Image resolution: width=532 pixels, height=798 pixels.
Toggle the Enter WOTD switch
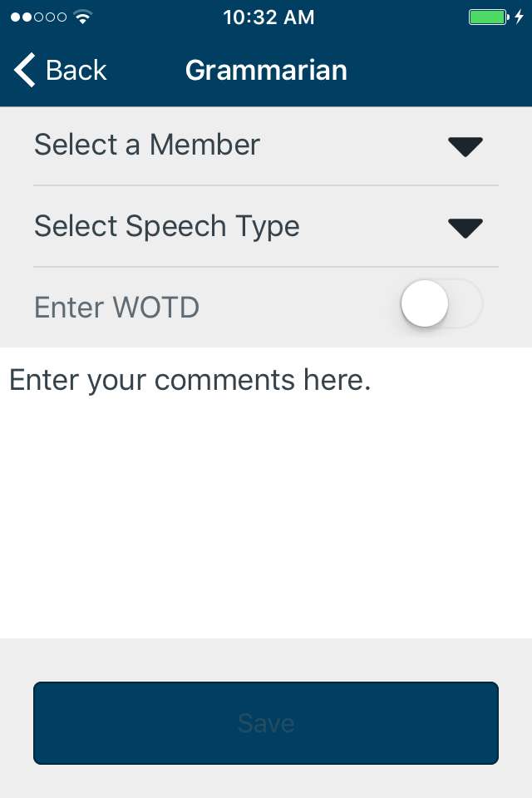pos(441,304)
